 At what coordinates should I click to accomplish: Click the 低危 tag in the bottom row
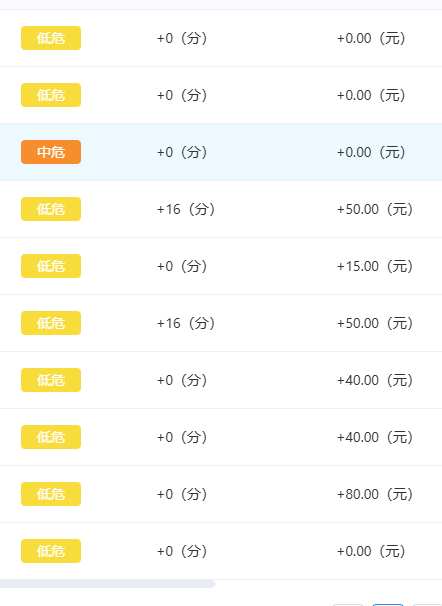(x=51, y=551)
